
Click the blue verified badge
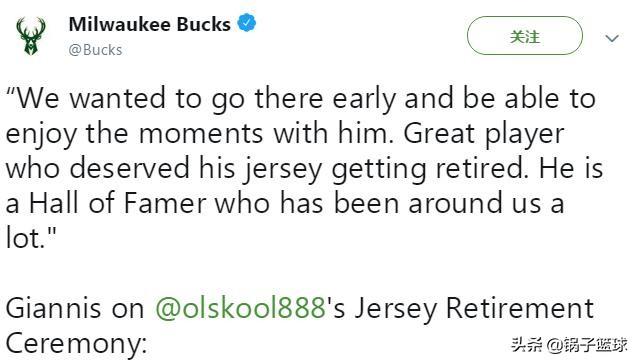click(x=247, y=23)
